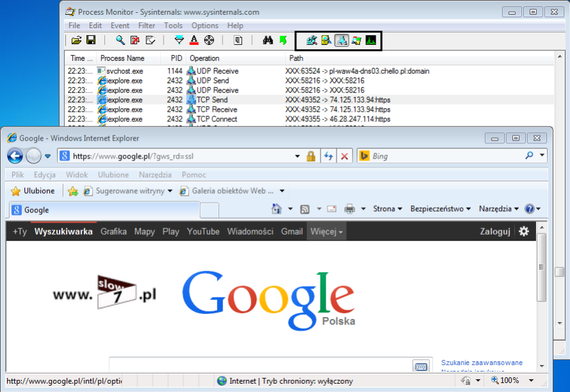Click the crosshair target icon in Process Monitor
The width and height of the screenshot is (570, 392).
coord(209,40)
